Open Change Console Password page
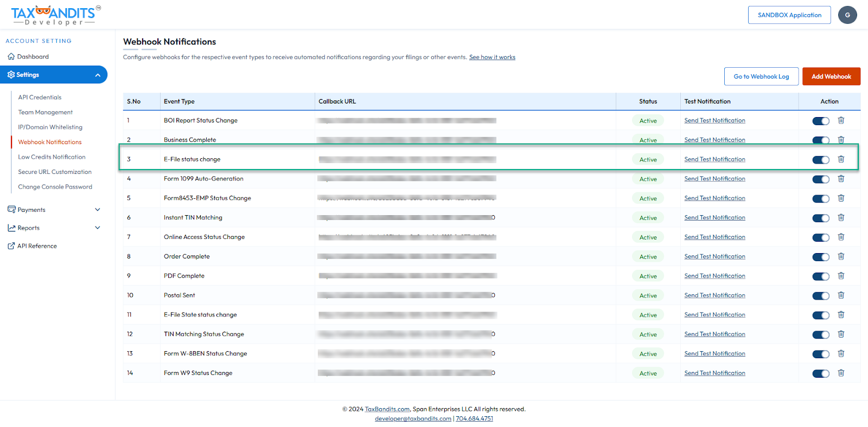 click(x=55, y=187)
